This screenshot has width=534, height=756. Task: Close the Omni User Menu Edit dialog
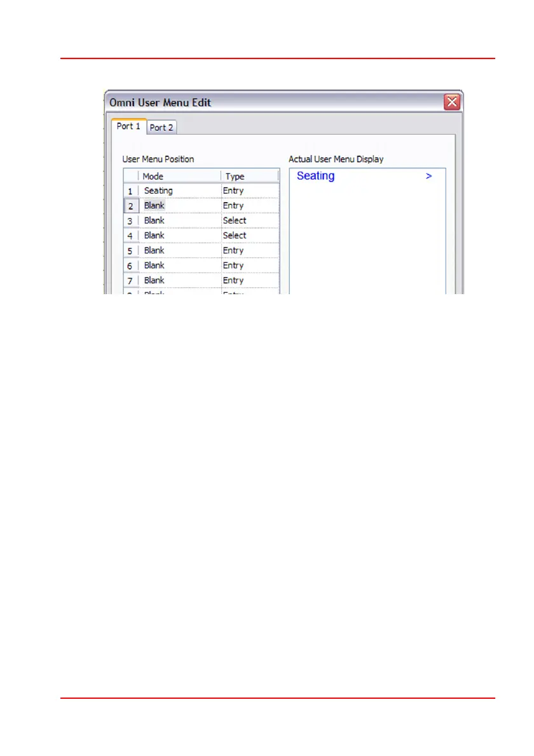pyautogui.click(x=451, y=102)
